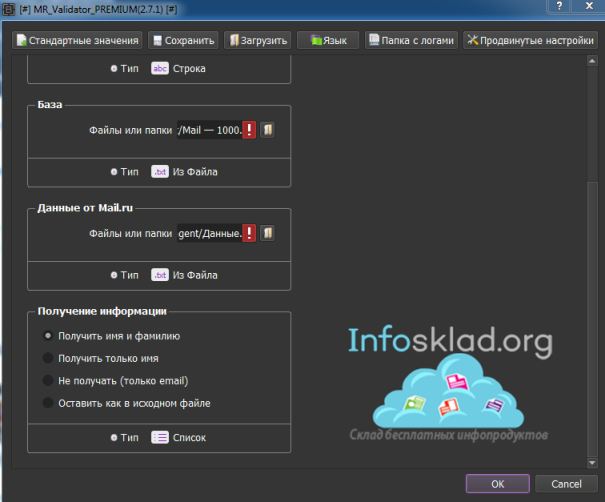Select Не получать (только email) option
Image resolution: width=605 pixels, height=502 pixels.
pyautogui.click(x=48, y=381)
